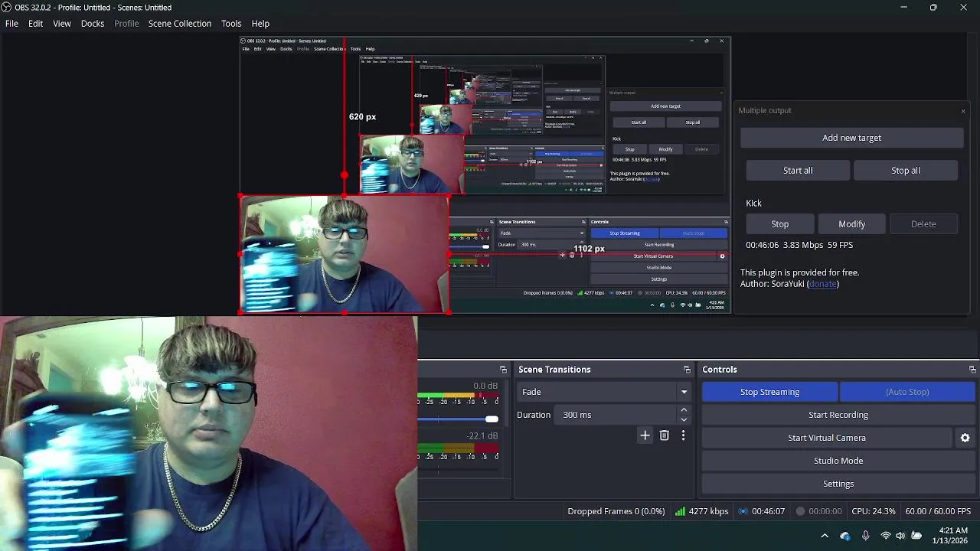Stop the Kick output target
980x551 pixels.
tap(779, 224)
